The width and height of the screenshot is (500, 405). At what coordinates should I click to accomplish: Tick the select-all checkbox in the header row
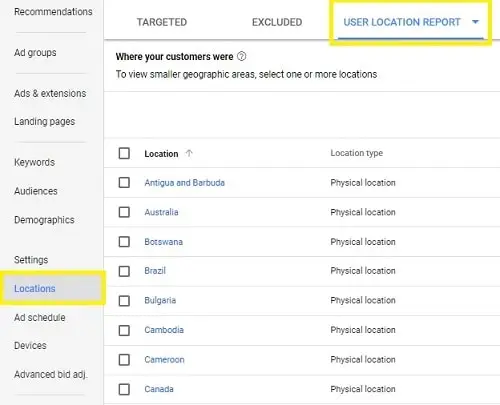click(x=124, y=153)
